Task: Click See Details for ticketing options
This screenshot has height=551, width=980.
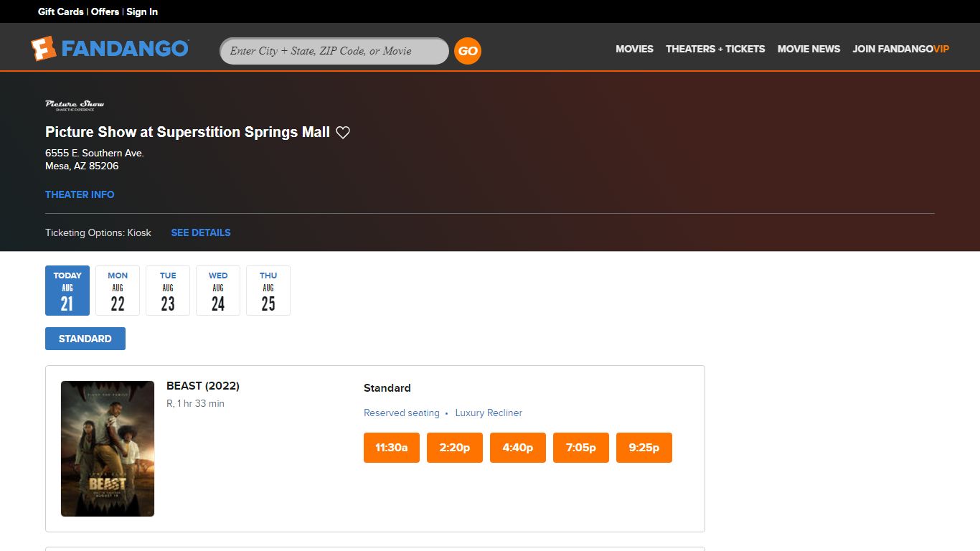Action: (x=201, y=232)
